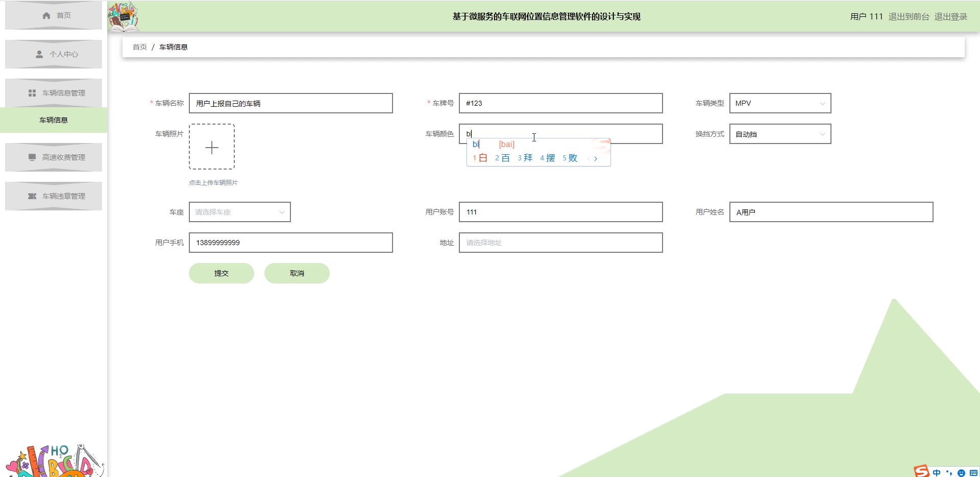980x477 pixels.
Task: Click the site logo in the header
Action: click(x=123, y=16)
